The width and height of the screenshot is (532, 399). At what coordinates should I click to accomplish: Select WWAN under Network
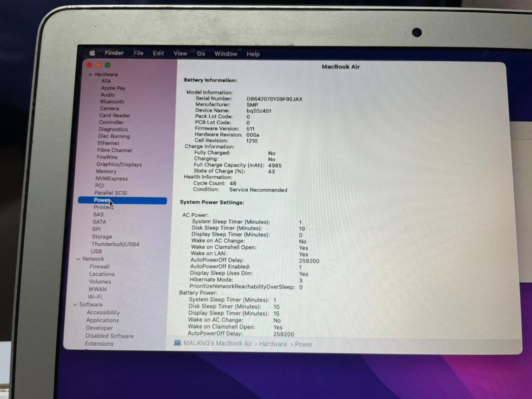click(x=98, y=289)
